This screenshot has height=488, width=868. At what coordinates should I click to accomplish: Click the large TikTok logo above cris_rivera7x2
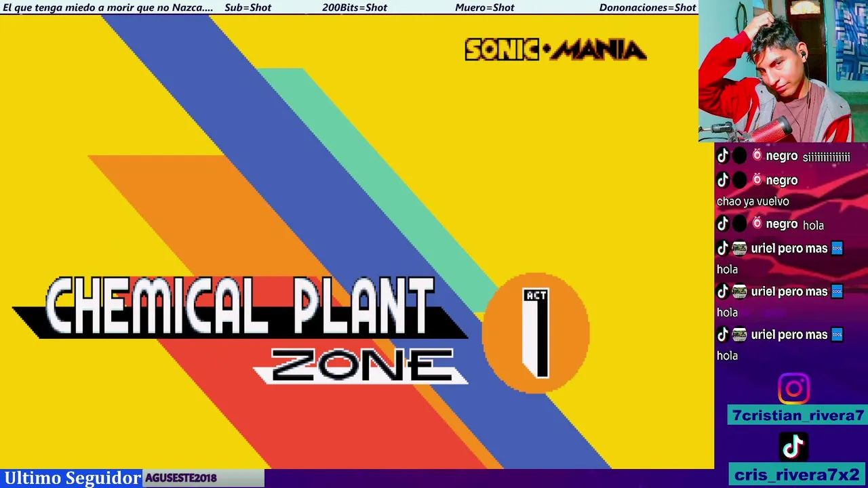click(x=793, y=447)
